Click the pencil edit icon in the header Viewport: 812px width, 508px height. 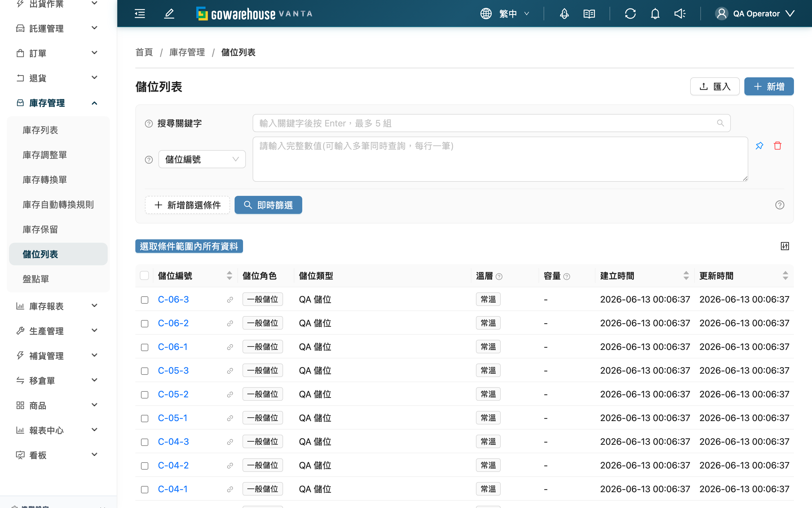pyautogui.click(x=169, y=14)
